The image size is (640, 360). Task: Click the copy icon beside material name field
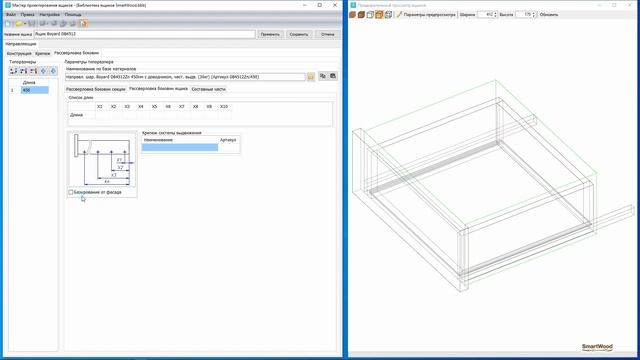coord(323,76)
